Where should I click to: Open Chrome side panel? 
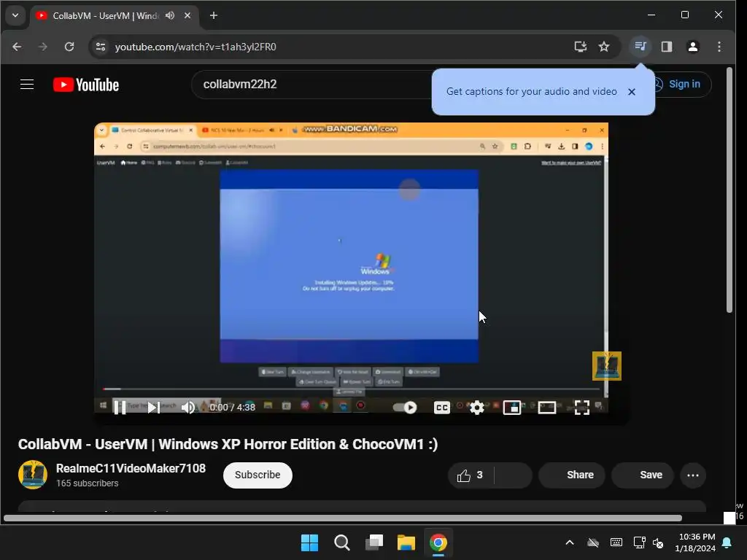pos(667,47)
